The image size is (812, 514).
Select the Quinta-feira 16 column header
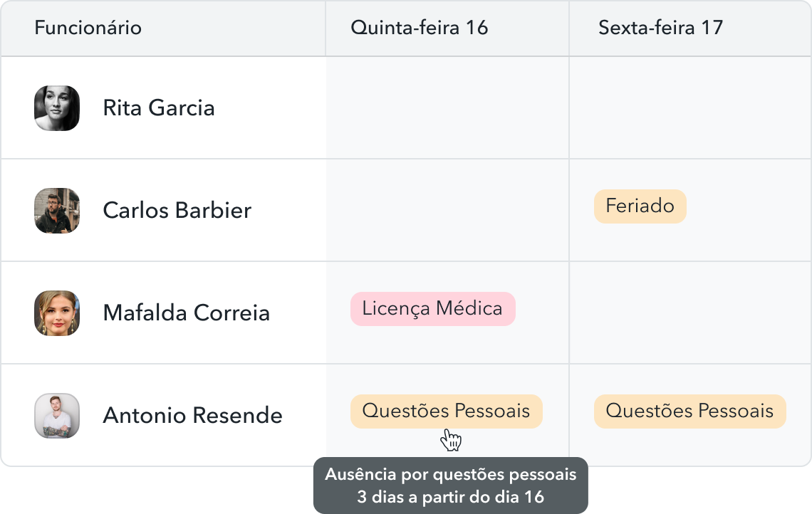(419, 28)
